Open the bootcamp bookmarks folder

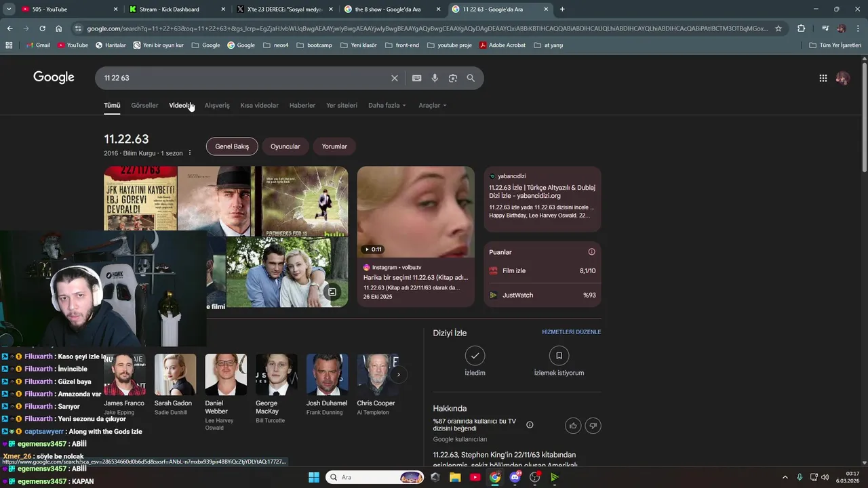pos(314,45)
